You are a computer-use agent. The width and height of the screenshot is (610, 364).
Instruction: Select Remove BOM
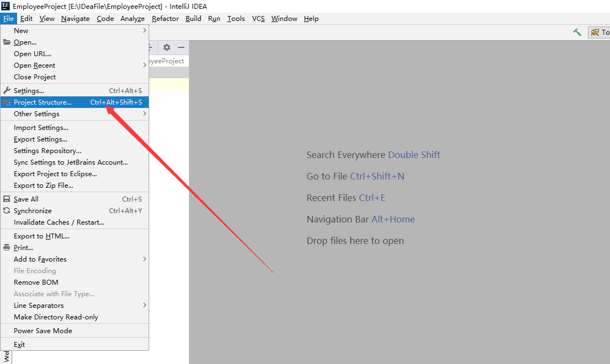(75, 282)
